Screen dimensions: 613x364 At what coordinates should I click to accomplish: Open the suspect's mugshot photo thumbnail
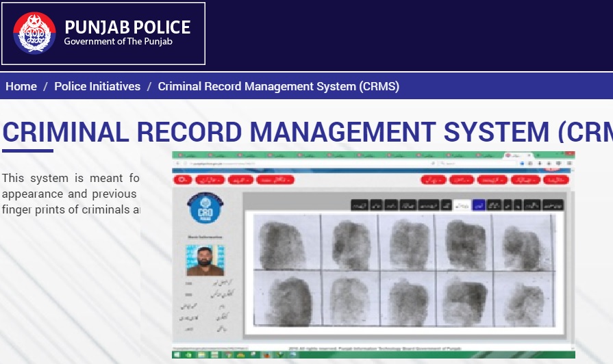coord(205,260)
